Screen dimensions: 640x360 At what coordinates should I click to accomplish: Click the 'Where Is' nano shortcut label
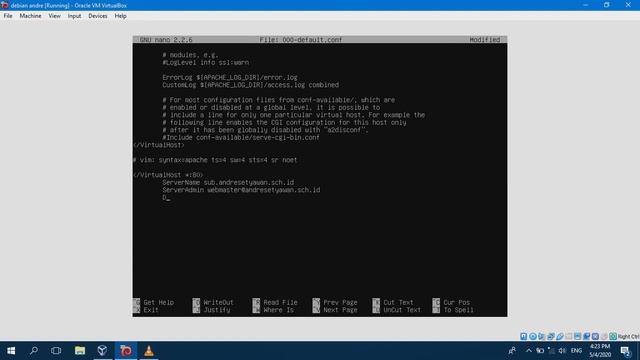pos(278,310)
